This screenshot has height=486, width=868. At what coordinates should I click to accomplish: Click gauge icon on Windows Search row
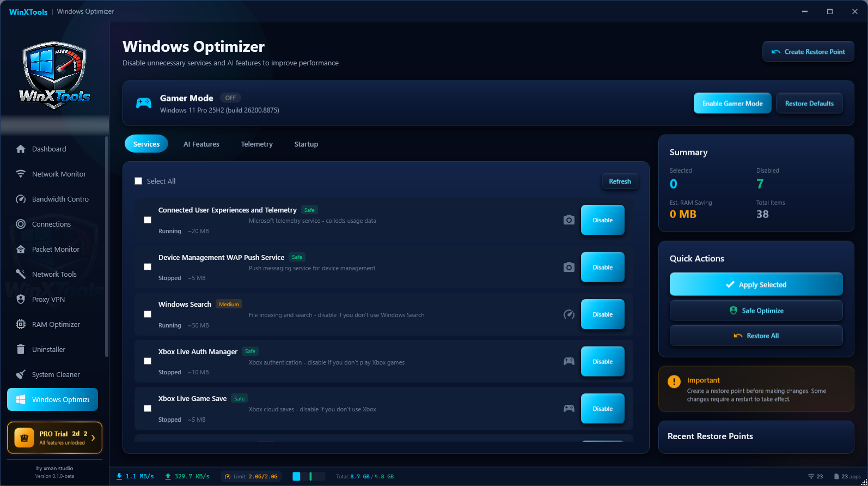tap(569, 314)
